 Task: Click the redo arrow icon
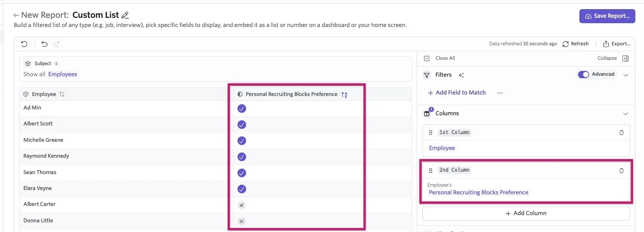point(56,44)
